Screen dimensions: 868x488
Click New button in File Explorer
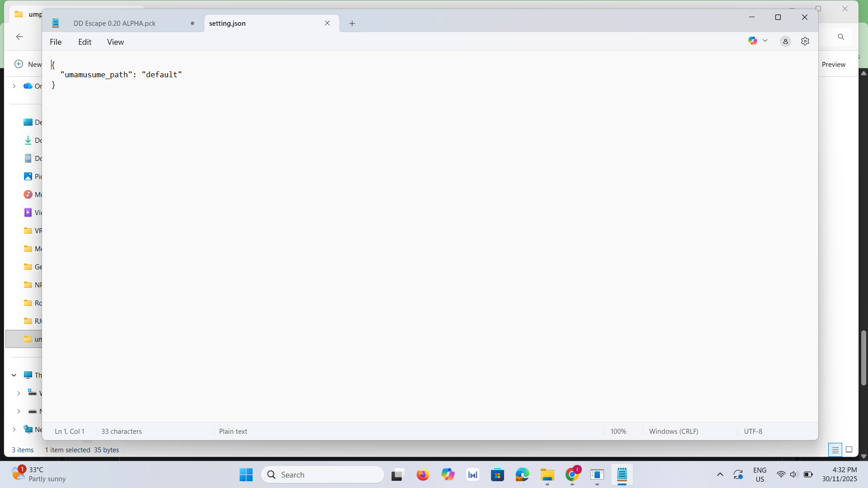(x=28, y=64)
